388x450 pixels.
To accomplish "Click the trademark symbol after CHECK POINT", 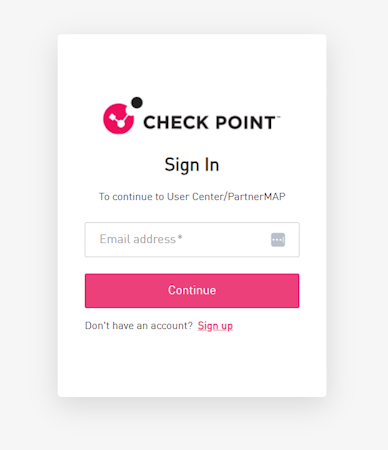I will [278, 117].
